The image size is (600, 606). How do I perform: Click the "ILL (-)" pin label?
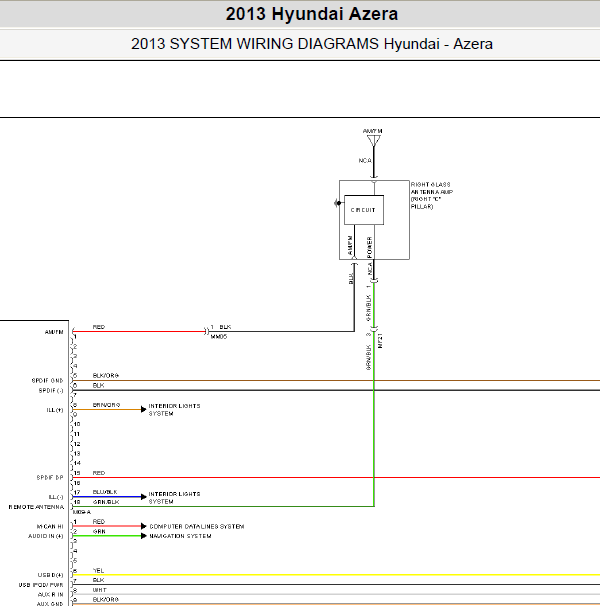point(56,497)
